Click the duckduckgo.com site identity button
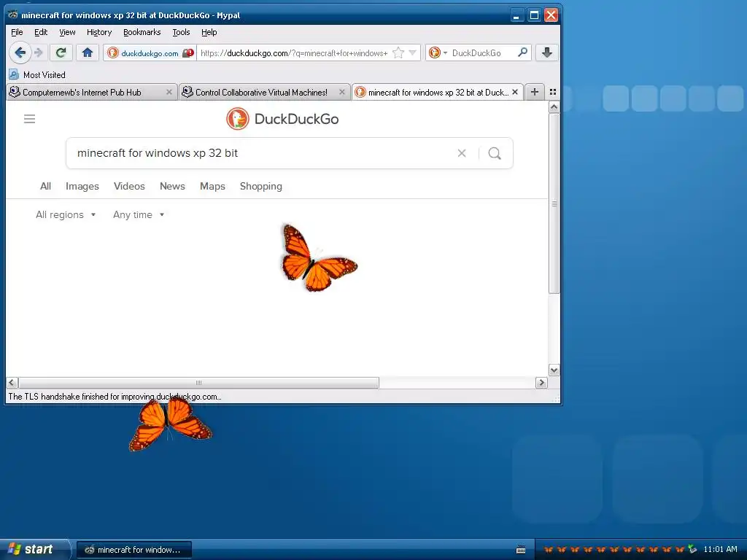The image size is (747, 560). click(150, 52)
